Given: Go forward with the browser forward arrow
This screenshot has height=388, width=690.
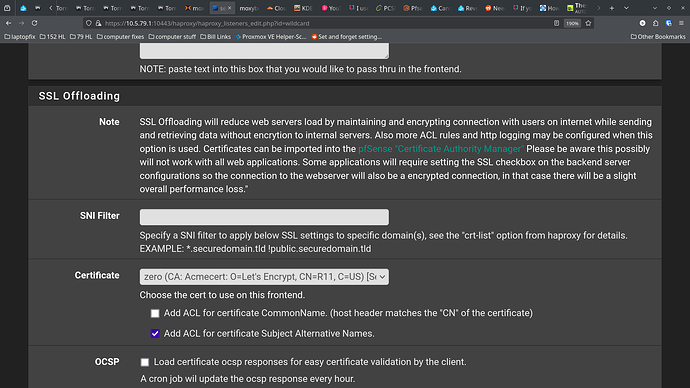Looking at the screenshot, I should pyautogui.click(x=21, y=23).
